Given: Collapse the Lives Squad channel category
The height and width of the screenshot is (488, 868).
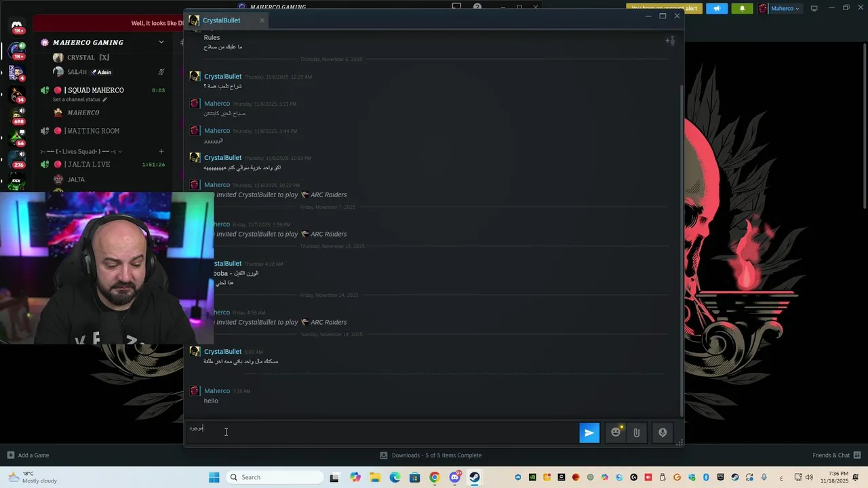Looking at the screenshot, I should [x=80, y=151].
